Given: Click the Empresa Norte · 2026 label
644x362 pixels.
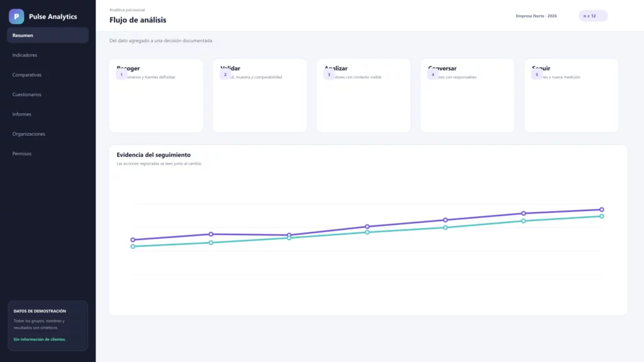Looking at the screenshot, I should coord(536,16).
